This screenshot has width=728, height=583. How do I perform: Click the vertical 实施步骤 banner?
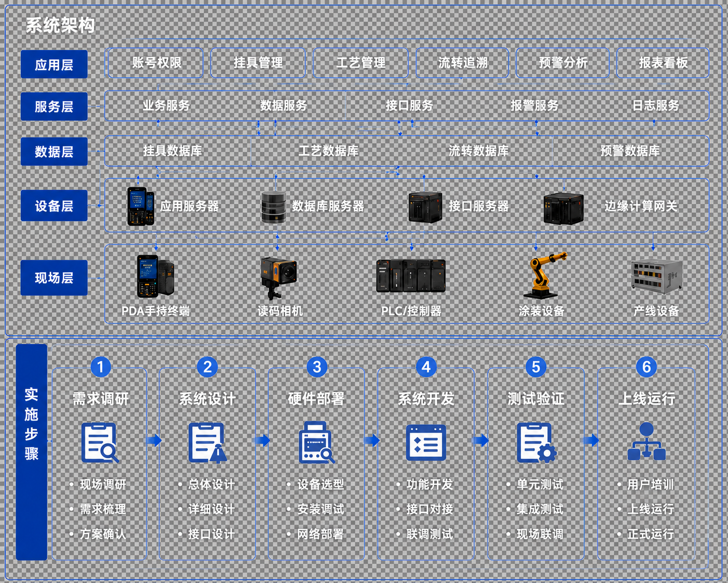click(x=32, y=452)
